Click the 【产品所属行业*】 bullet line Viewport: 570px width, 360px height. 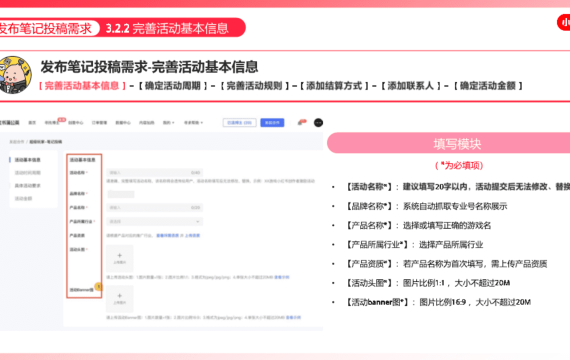pyautogui.click(x=413, y=245)
